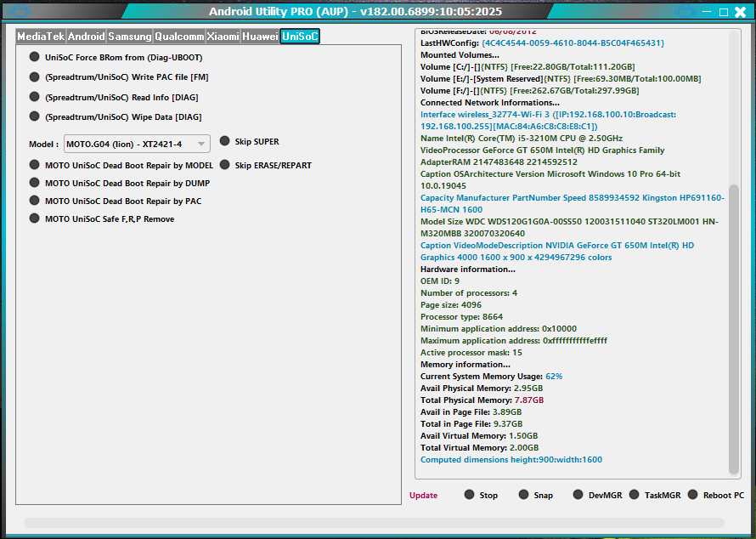
Task: Choose Spreadtrum/UniSoC Read Info [DIAG]
Action: point(114,97)
